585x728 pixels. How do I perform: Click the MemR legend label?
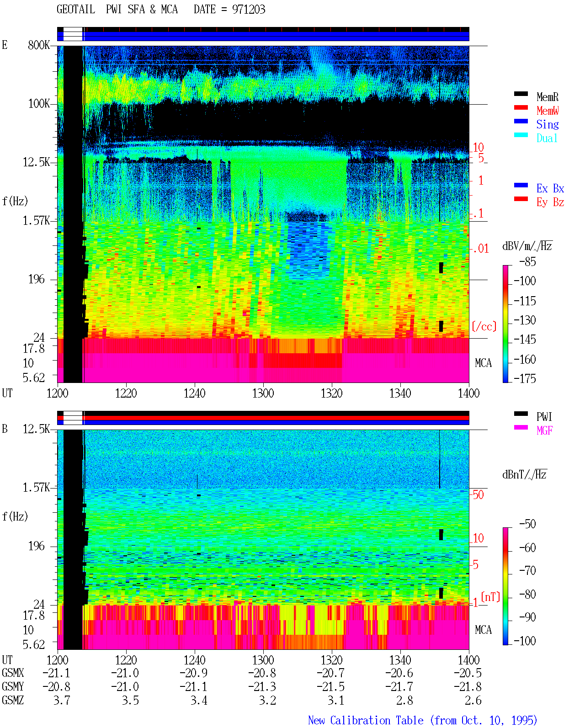[x=548, y=97]
